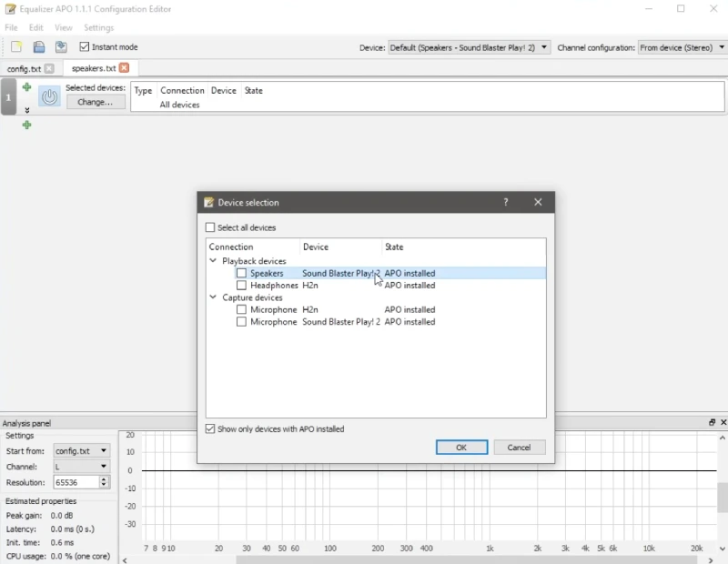Switch to the config.txt tab
The width and height of the screenshot is (728, 564).
23,68
